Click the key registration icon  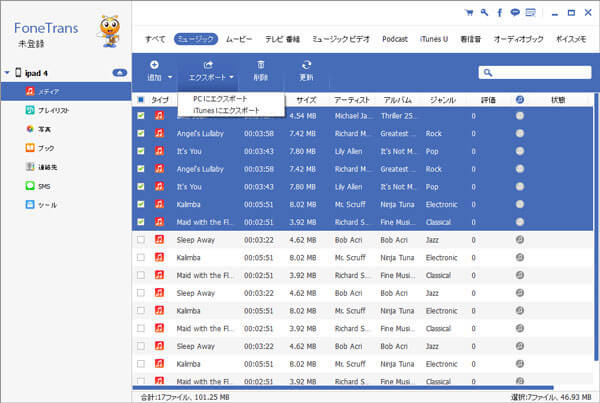point(484,13)
